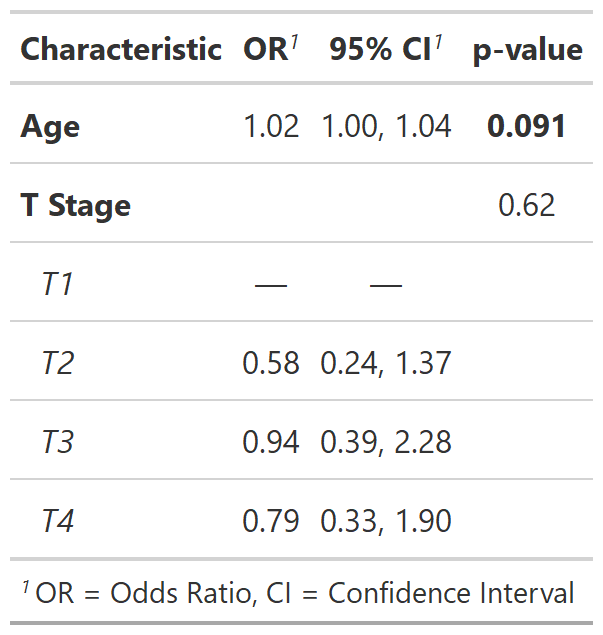Select T2 confidence interval 0.24, 1.37

click(x=386, y=363)
